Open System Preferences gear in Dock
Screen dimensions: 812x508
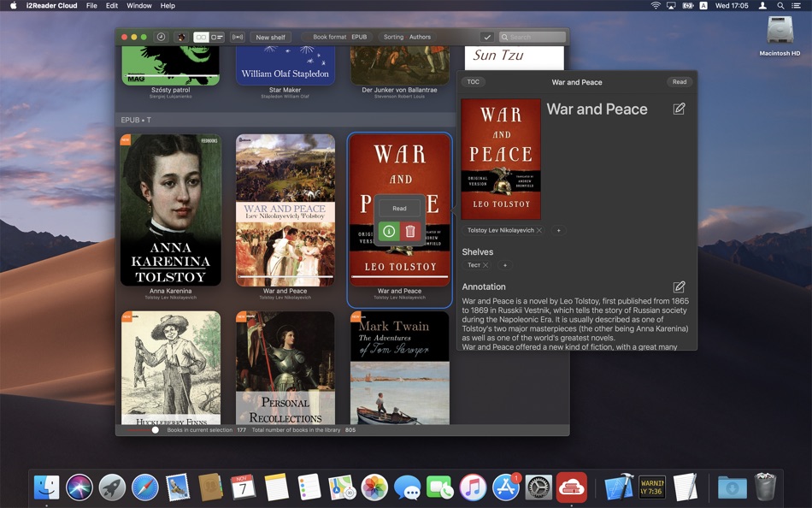tap(538, 487)
